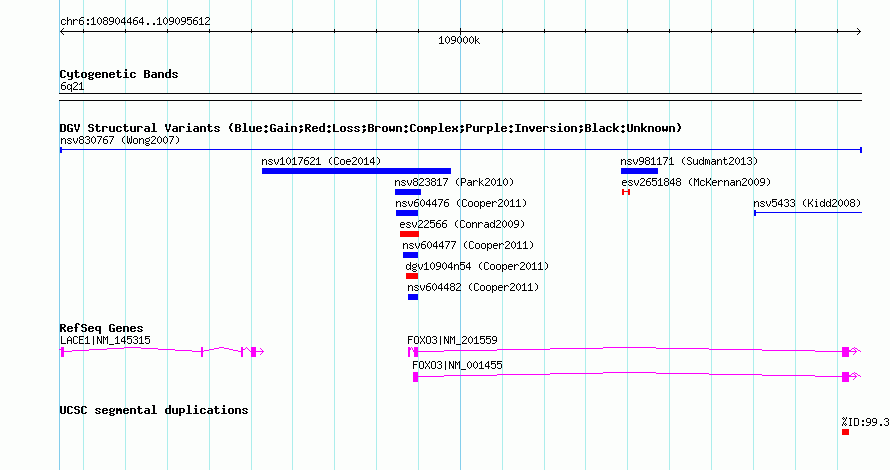This screenshot has height=470, width=890.
Task: Click the 6q21 cytogenetic band label
Action: tap(72, 87)
